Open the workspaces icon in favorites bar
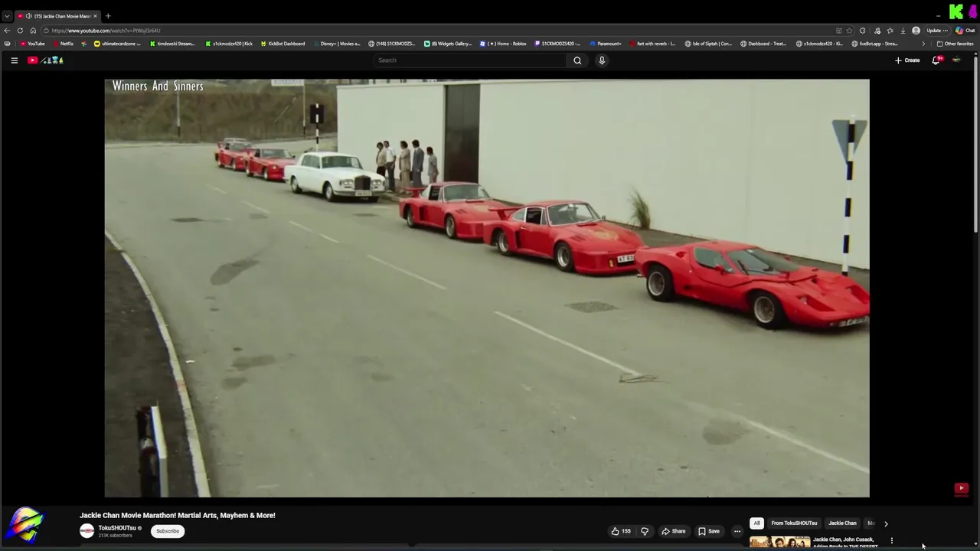Screen dimensions: 980x551 (x=7, y=44)
